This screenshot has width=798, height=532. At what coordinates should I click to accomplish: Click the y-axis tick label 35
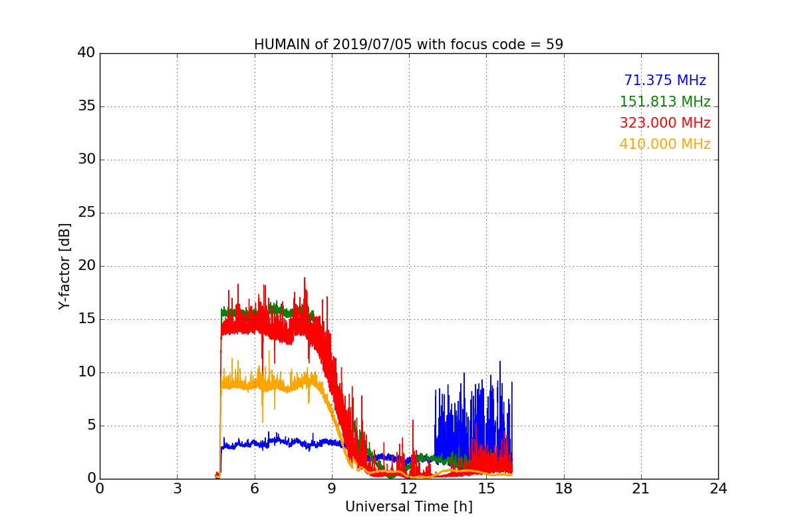click(86, 106)
